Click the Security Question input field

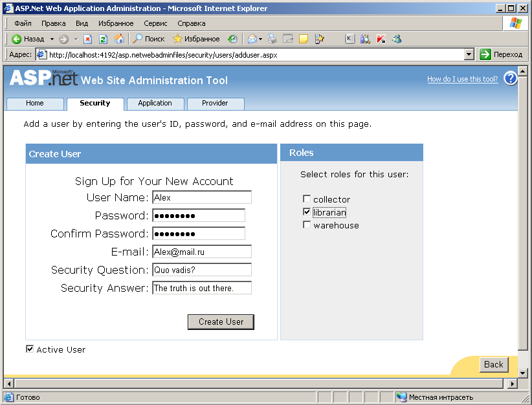(x=202, y=270)
